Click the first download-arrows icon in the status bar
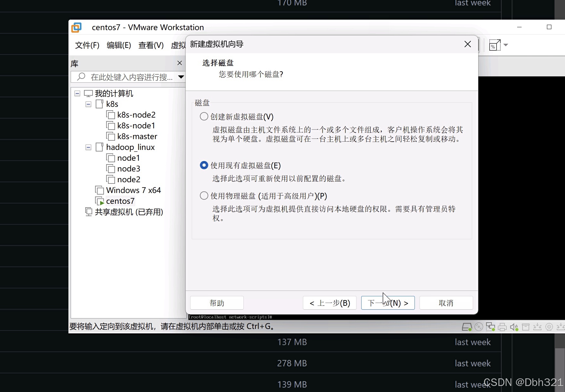 click(537, 327)
